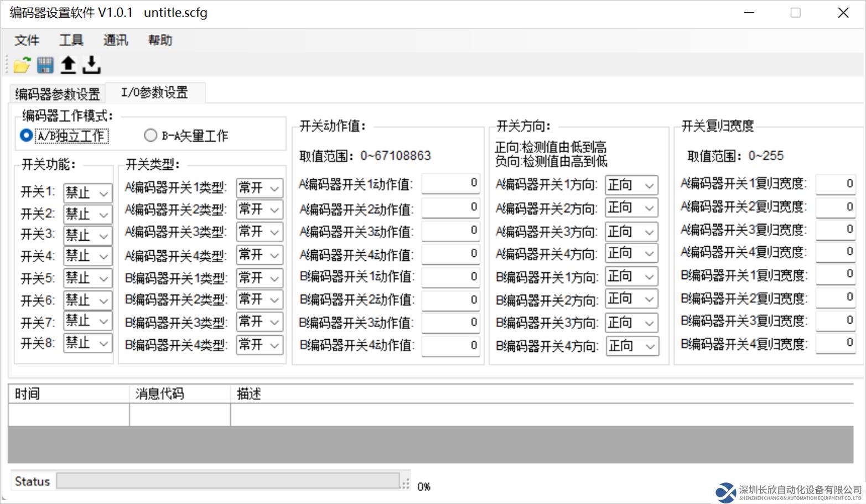
Task: Expand the 开关8 function dropdown
Action: (87, 343)
